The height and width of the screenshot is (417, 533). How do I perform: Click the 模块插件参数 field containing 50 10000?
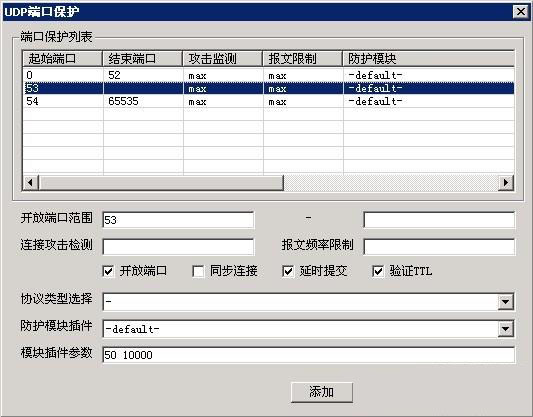[x=309, y=355]
